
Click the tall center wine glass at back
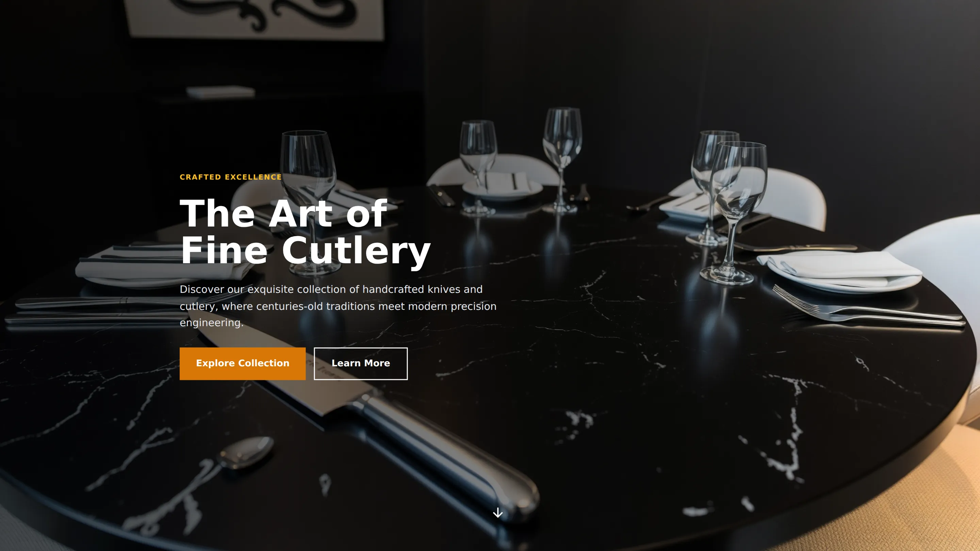click(x=561, y=160)
